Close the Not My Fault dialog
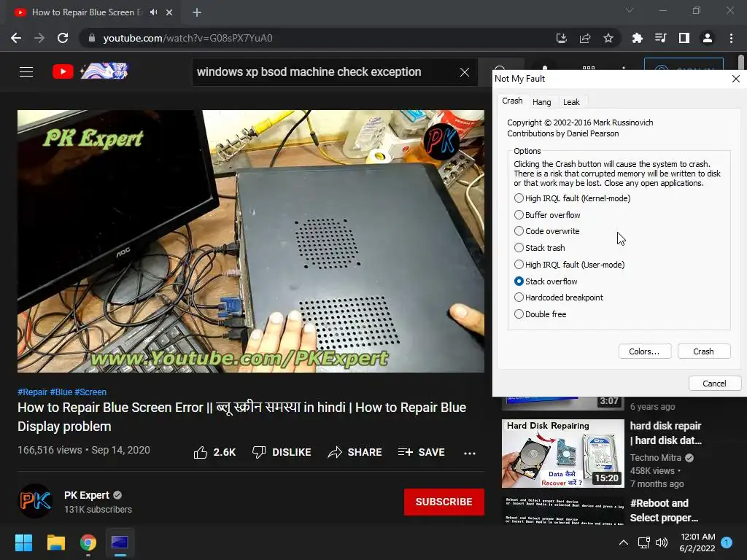The height and width of the screenshot is (560, 747). (x=736, y=79)
